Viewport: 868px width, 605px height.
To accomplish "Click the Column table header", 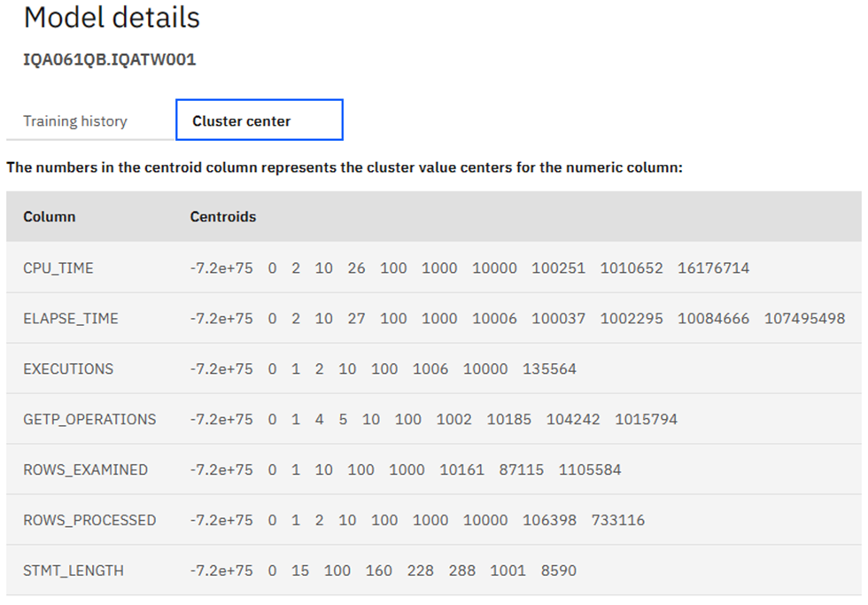I will (50, 217).
